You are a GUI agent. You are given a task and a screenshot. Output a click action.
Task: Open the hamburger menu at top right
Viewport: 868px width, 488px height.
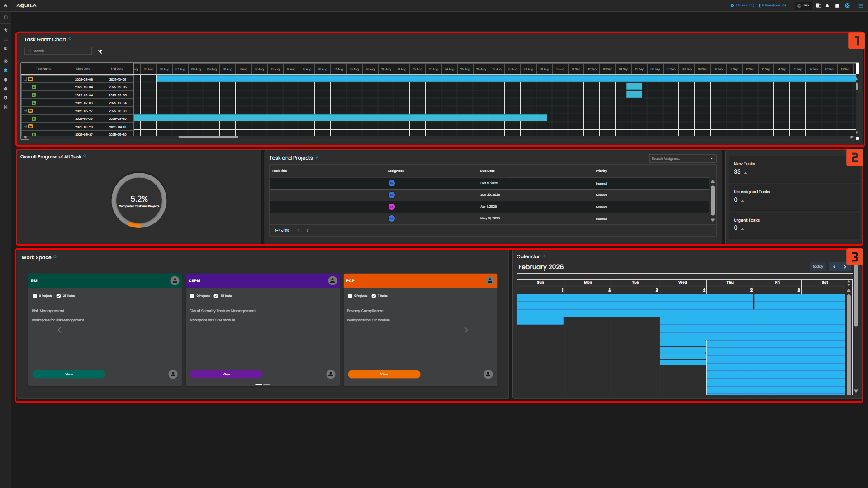(860, 6)
